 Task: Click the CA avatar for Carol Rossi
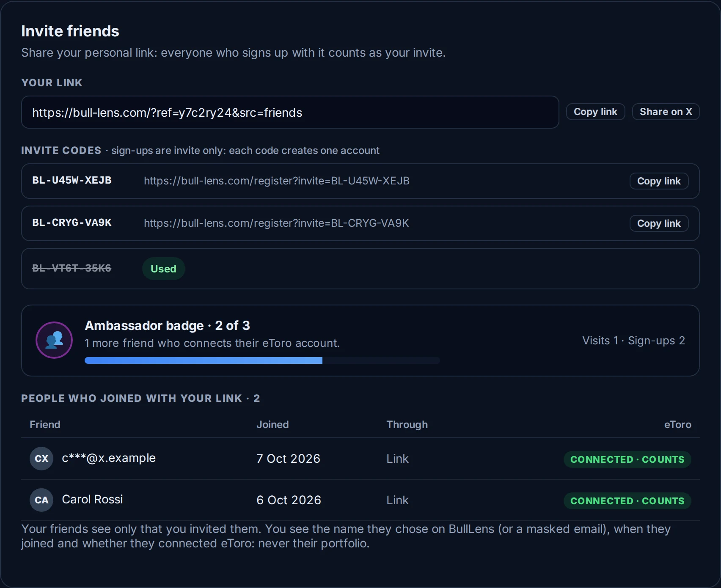pyautogui.click(x=41, y=500)
